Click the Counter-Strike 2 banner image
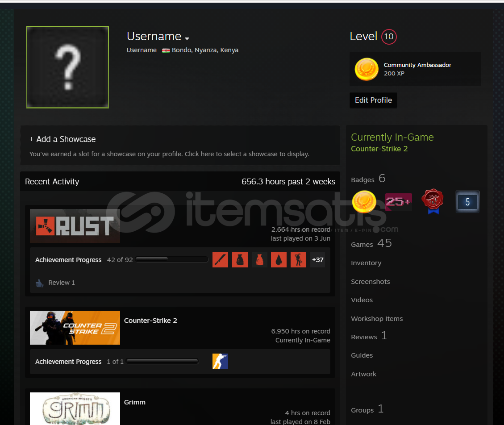This screenshot has height=425, width=504. 75,328
